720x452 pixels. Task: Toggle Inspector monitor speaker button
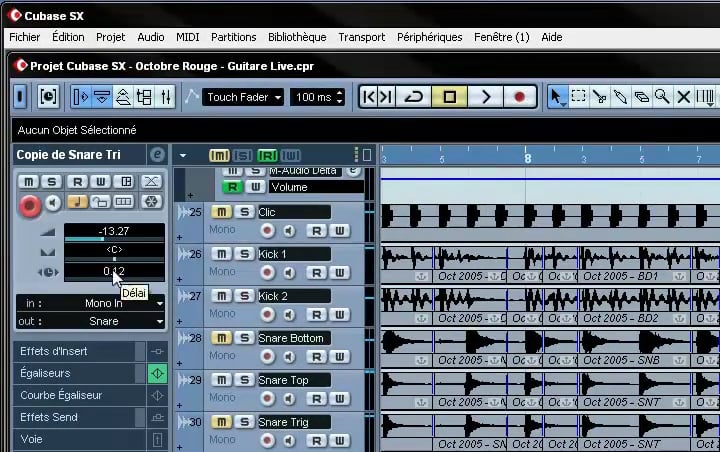[x=53, y=203]
